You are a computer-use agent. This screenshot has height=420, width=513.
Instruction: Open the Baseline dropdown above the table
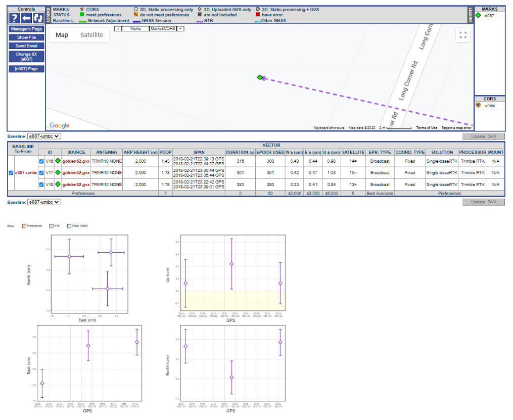pos(43,136)
